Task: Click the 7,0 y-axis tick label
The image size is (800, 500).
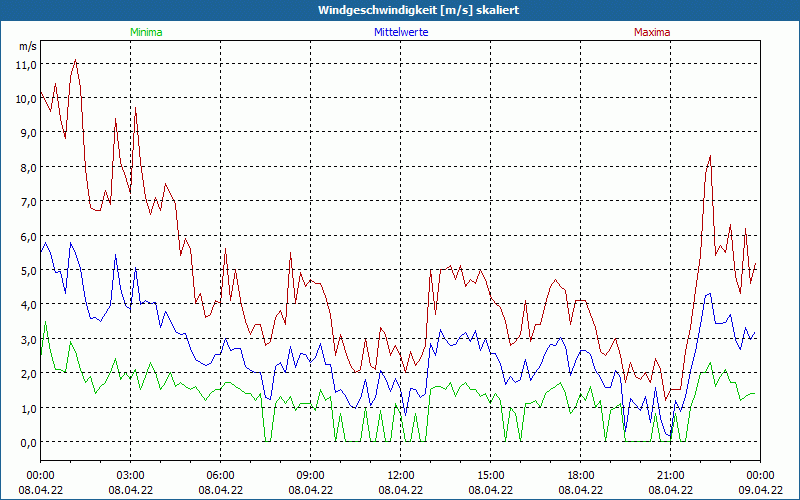Action: [x=26, y=201]
